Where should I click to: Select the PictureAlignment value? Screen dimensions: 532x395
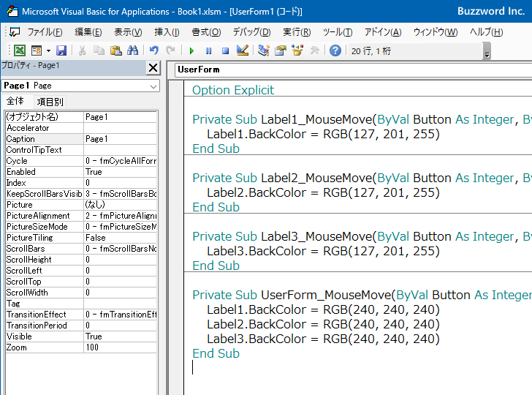point(120,216)
